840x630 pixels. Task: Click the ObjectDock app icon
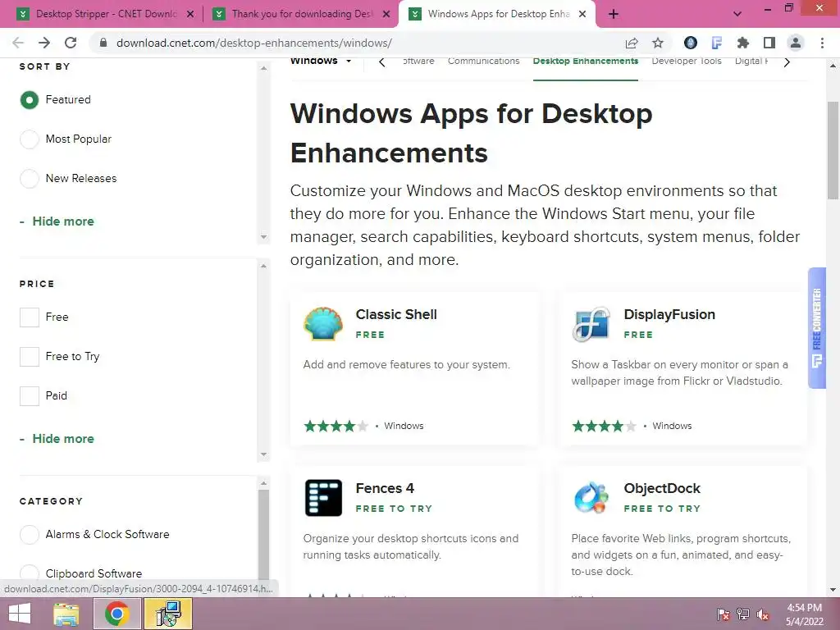[x=591, y=498]
